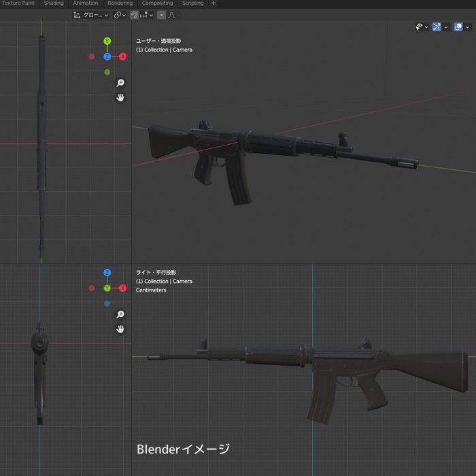Expand the object visibility options arrow
476x476 pixels.
point(426,27)
